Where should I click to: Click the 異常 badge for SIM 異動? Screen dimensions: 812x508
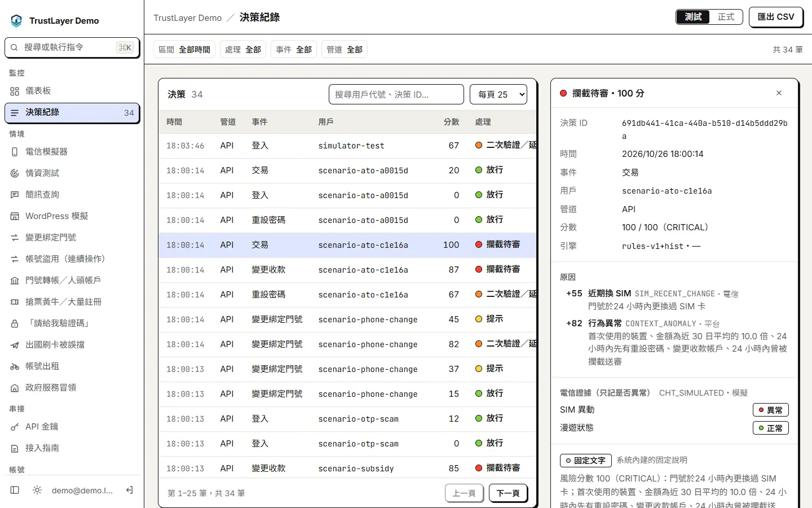pos(771,410)
